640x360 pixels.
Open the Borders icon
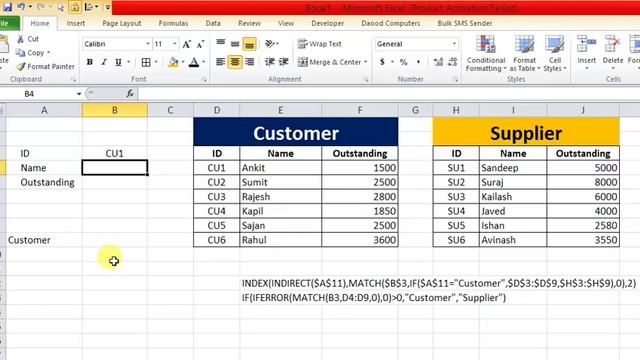click(146, 62)
